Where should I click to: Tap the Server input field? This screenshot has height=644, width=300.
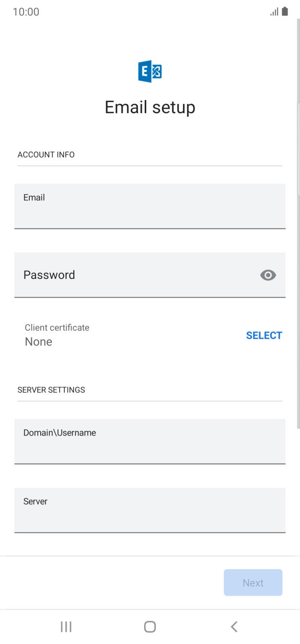pos(150,510)
